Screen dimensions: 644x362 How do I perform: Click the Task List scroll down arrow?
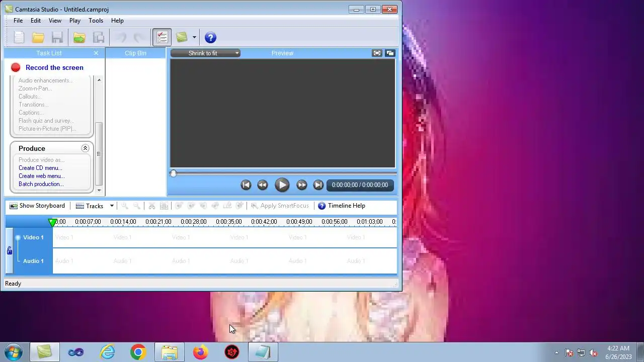pyautogui.click(x=99, y=190)
